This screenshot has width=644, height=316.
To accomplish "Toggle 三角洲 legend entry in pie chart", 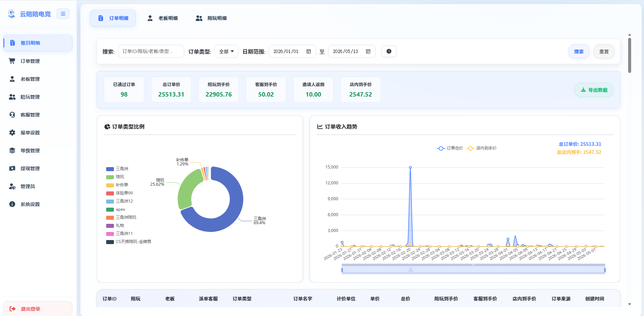I will [x=117, y=168].
